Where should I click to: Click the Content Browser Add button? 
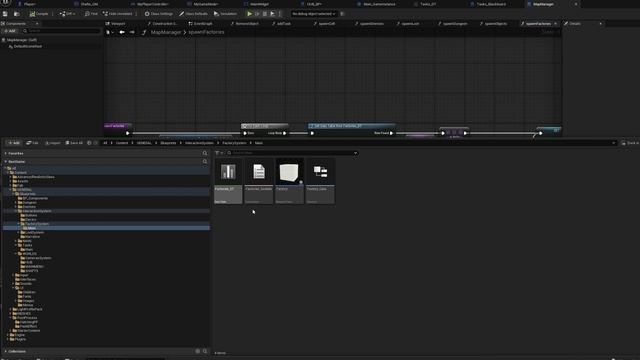(13, 143)
